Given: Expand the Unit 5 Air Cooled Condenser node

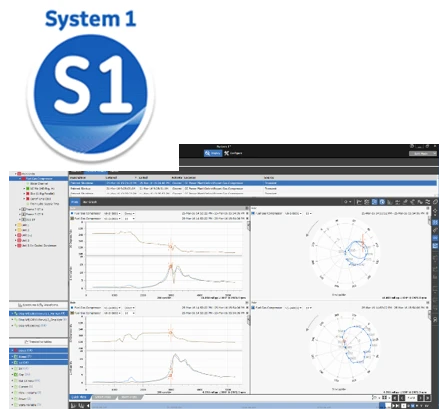Looking at the screenshot, I should point(16,245).
